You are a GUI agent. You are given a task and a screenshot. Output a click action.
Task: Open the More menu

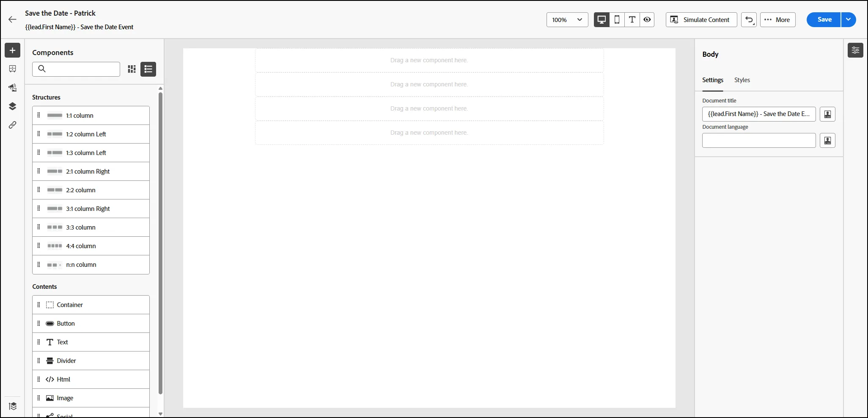click(x=777, y=20)
